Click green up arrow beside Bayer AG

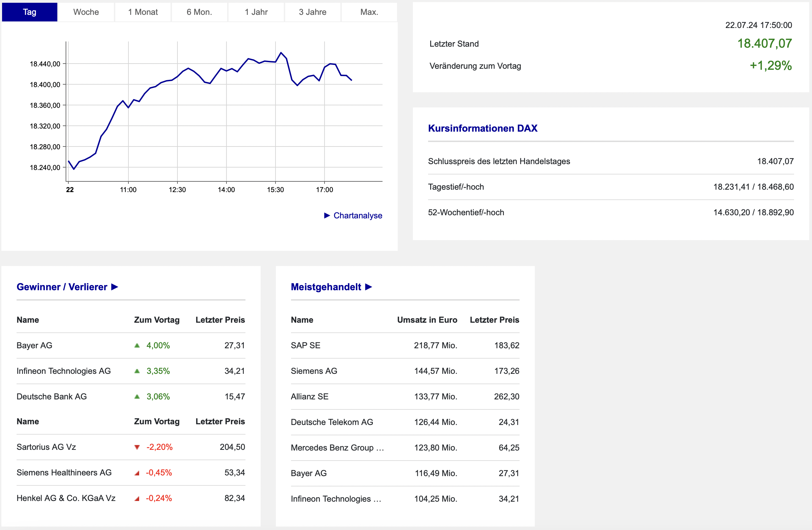click(x=137, y=346)
